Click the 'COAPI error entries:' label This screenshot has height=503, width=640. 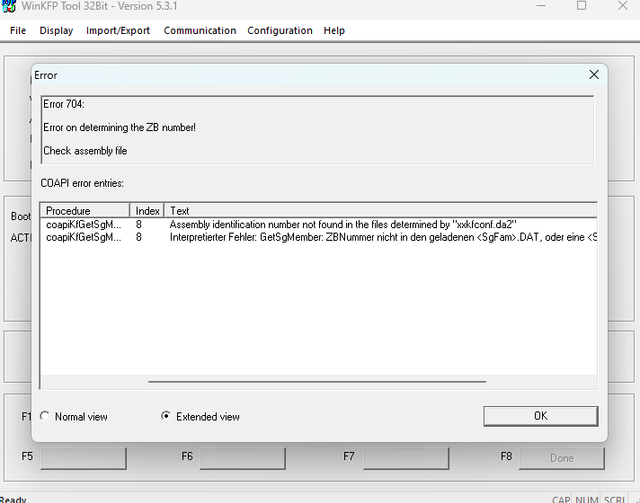coord(82,183)
